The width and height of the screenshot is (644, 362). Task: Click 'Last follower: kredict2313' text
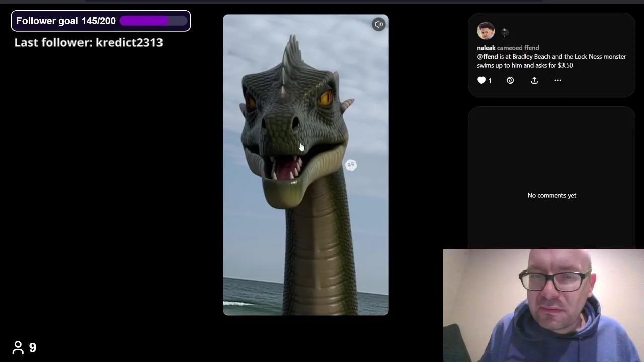[x=89, y=42]
